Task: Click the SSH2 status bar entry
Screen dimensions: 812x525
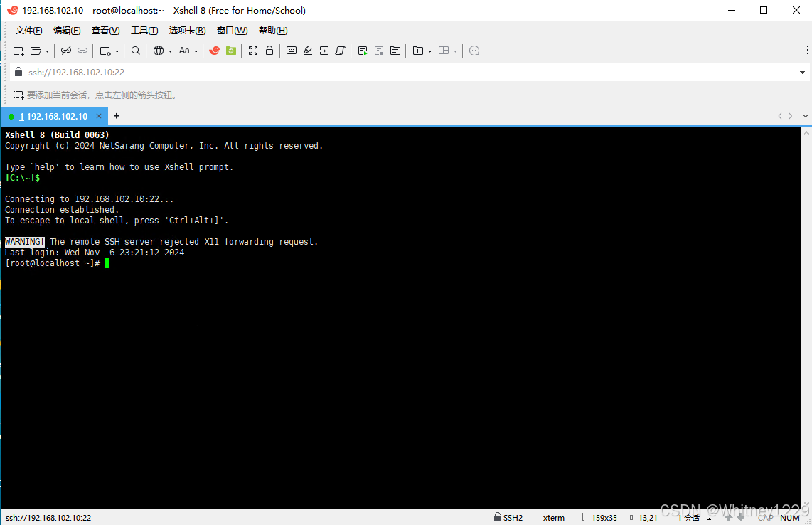Action: [508, 517]
